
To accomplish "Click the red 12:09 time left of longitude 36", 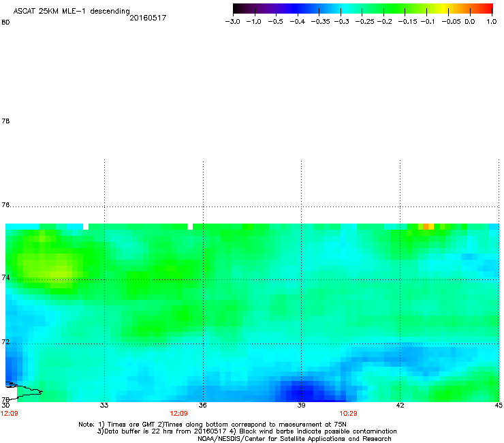I will click(x=178, y=414).
